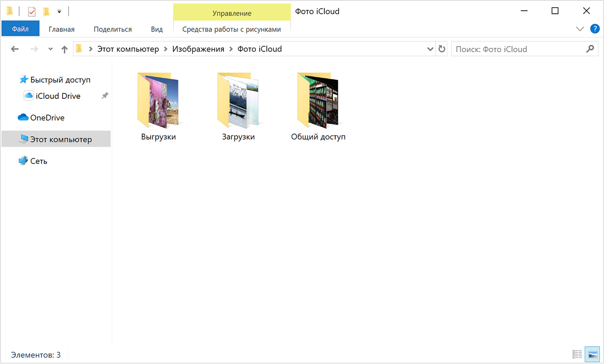Click the pin icon next to iCloud Drive
The width and height of the screenshot is (604, 364).
pos(105,96)
